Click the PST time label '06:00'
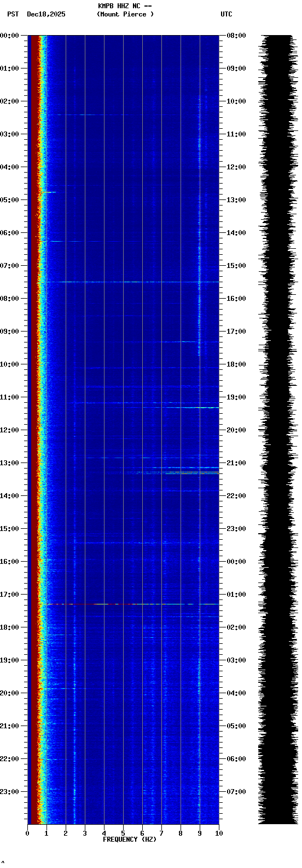Screen dimensions: 302x868 9,233
